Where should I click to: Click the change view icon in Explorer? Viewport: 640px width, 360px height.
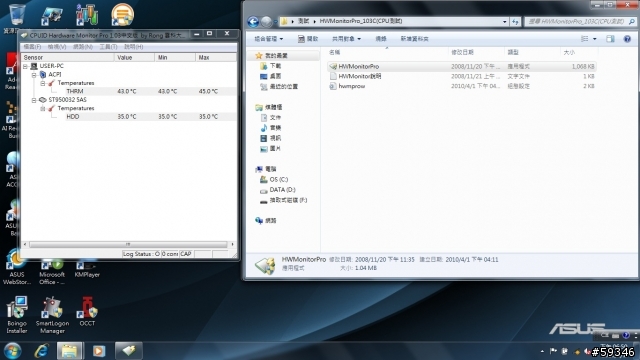[584, 39]
